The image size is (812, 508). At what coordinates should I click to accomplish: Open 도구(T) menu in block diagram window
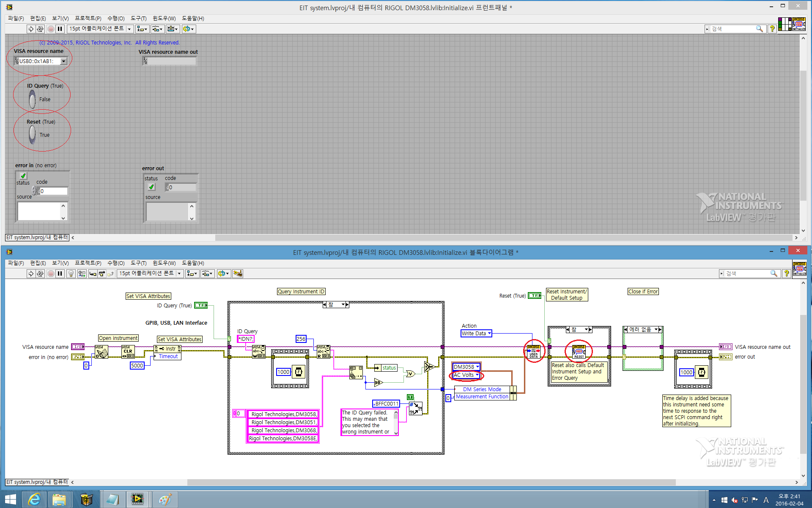click(138, 263)
